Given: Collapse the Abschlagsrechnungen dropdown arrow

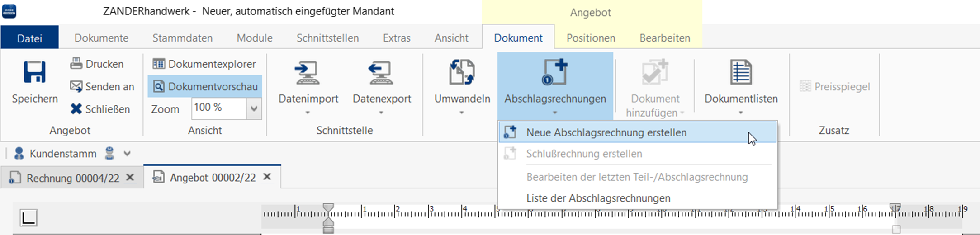Looking at the screenshot, I should pyautogui.click(x=555, y=113).
